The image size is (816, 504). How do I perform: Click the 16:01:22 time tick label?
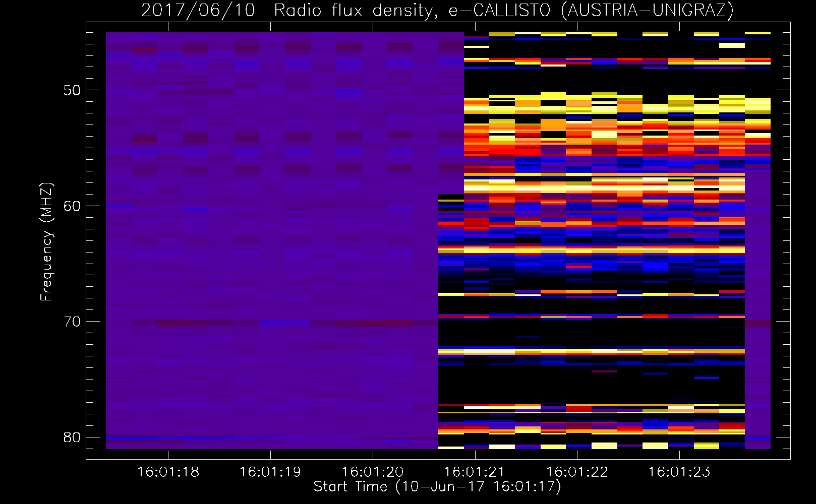click(x=577, y=472)
